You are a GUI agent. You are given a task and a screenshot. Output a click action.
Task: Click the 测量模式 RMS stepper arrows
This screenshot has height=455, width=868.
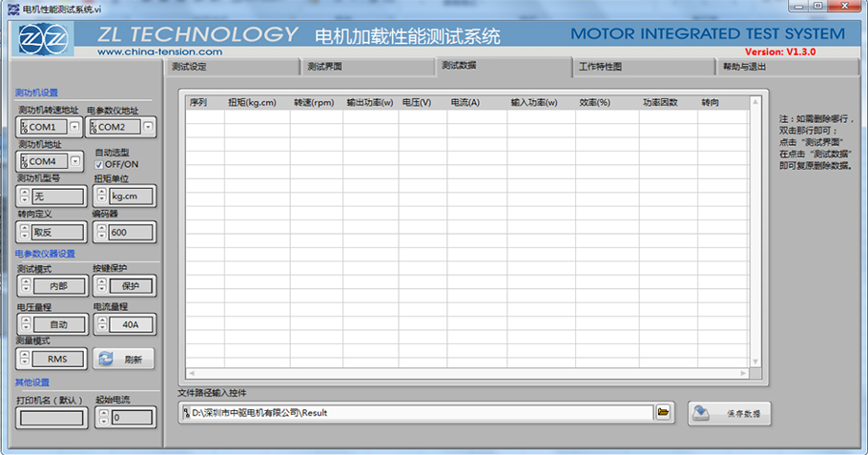click(x=25, y=359)
